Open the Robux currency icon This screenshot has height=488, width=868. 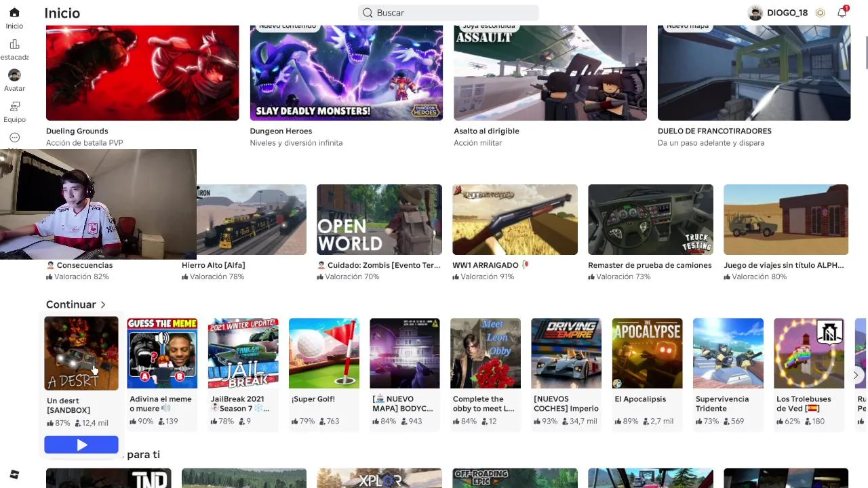click(x=820, y=13)
